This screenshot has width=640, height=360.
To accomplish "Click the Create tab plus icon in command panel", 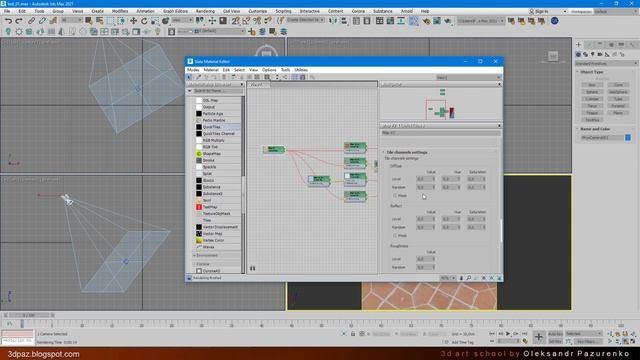I will 579,44.
